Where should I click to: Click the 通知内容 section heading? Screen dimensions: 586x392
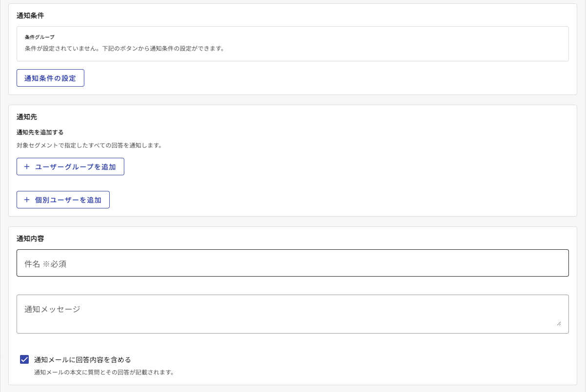coord(30,239)
